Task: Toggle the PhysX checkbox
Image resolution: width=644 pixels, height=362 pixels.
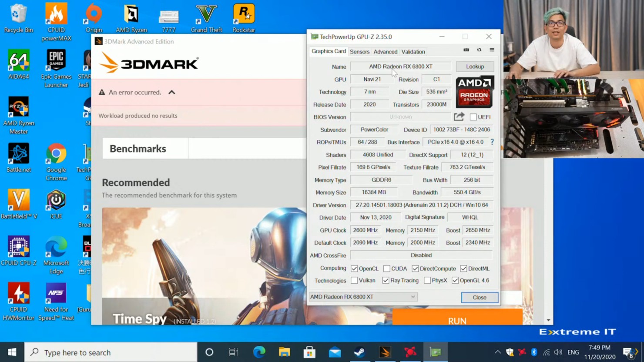Action: (427, 280)
